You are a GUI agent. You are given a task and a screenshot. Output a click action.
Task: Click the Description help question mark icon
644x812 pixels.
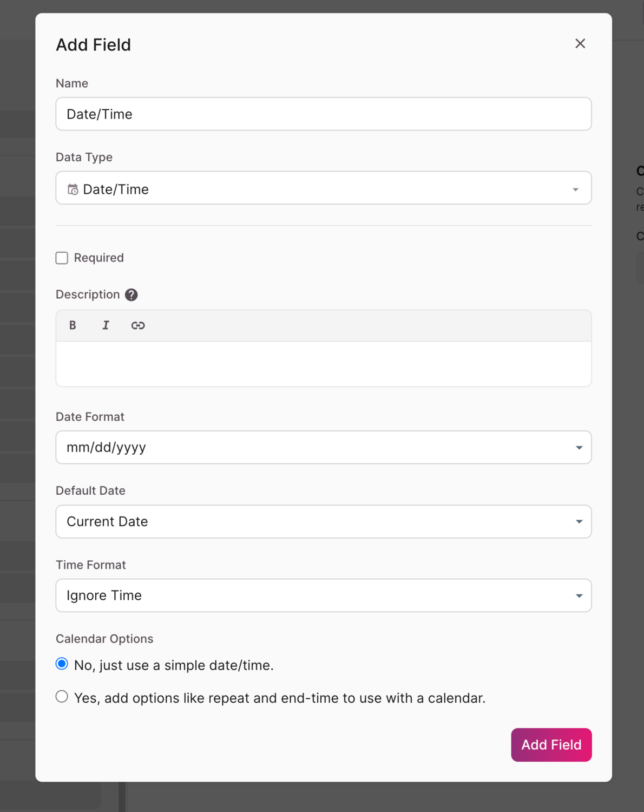[132, 294]
